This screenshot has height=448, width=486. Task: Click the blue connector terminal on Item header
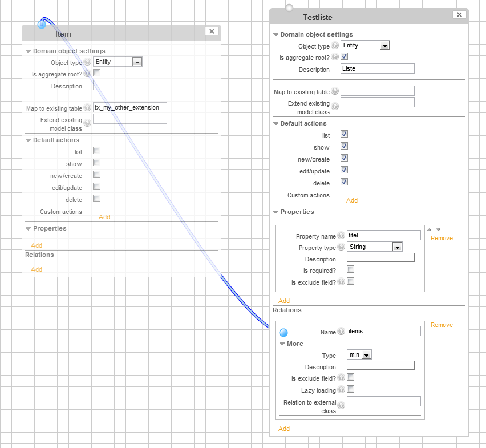point(42,24)
